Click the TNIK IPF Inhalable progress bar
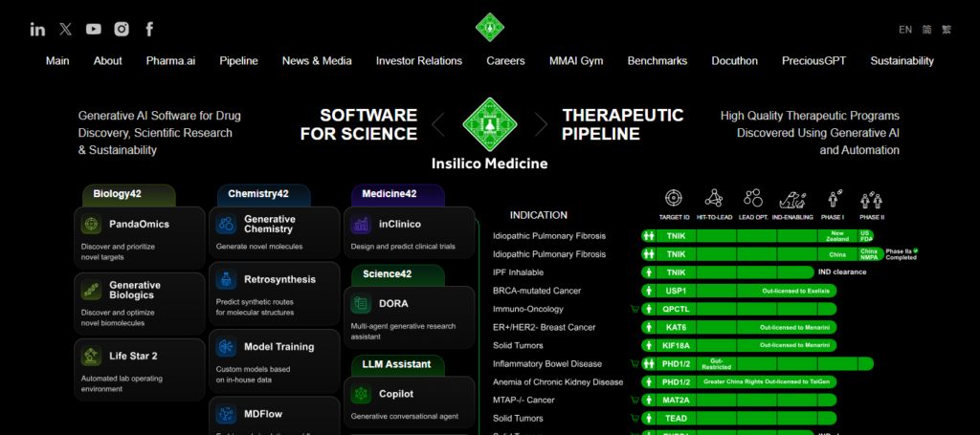Viewport: 980px width, 435px height. [x=727, y=272]
